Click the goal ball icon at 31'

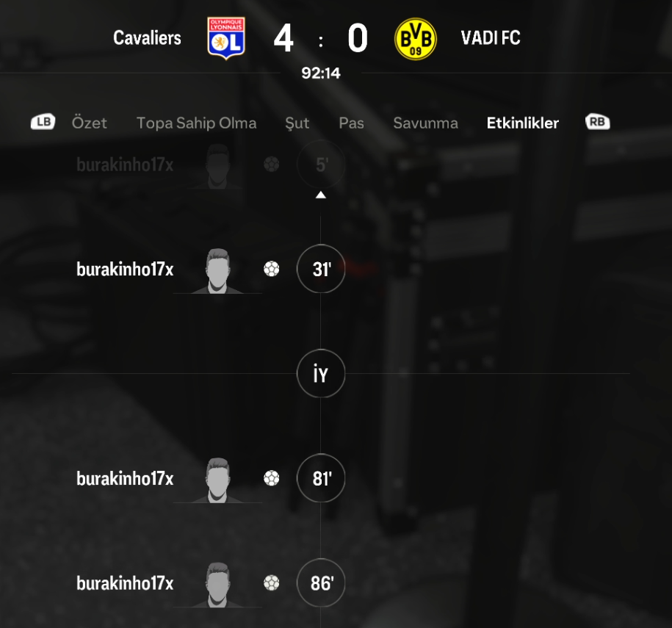coord(271,269)
